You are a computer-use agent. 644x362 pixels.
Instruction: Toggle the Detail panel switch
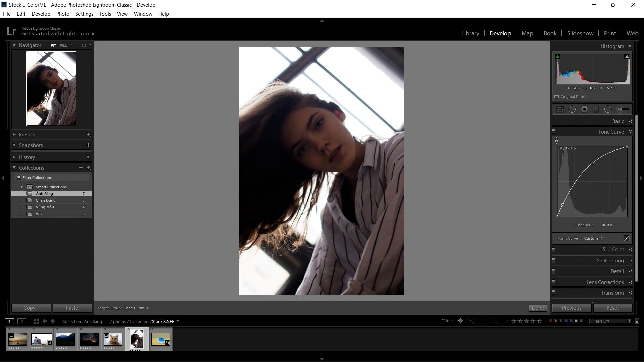click(554, 271)
